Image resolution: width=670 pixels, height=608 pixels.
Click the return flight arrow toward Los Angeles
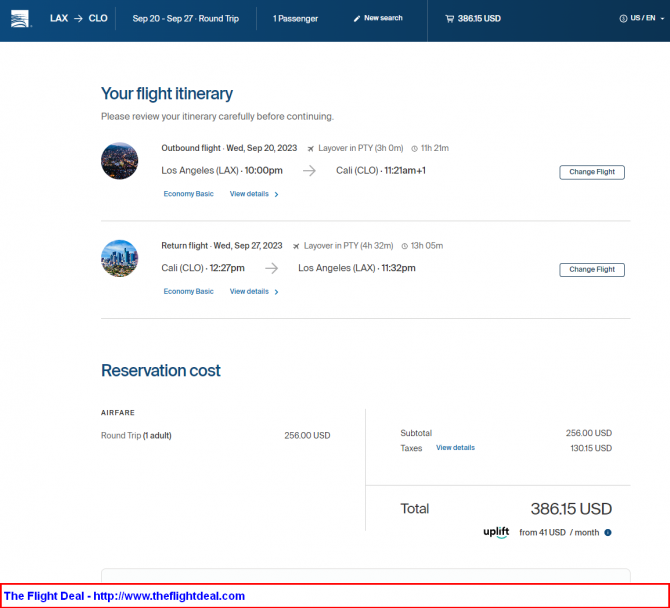point(271,268)
